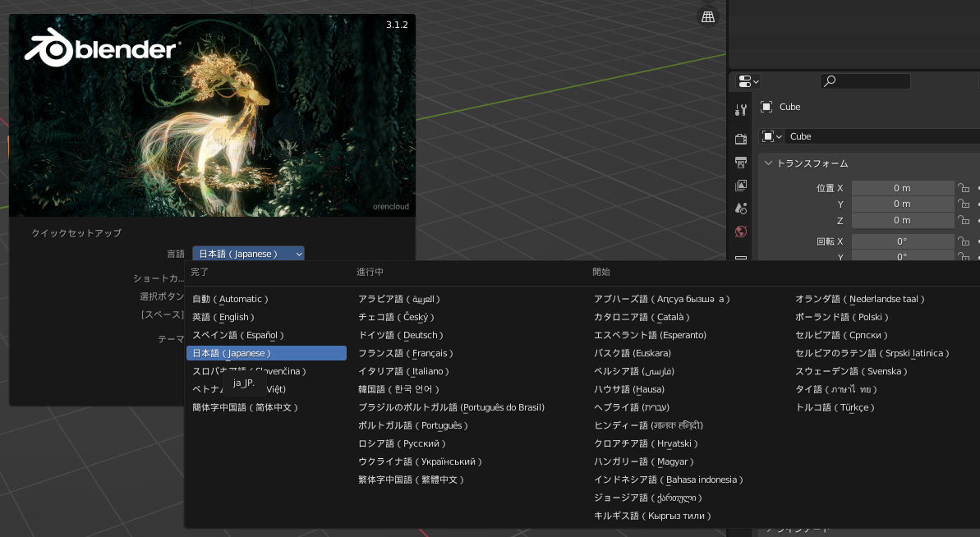Select イタリア語 (Italiano) language
The height and width of the screenshot is (537, 980).
point(404,371)
